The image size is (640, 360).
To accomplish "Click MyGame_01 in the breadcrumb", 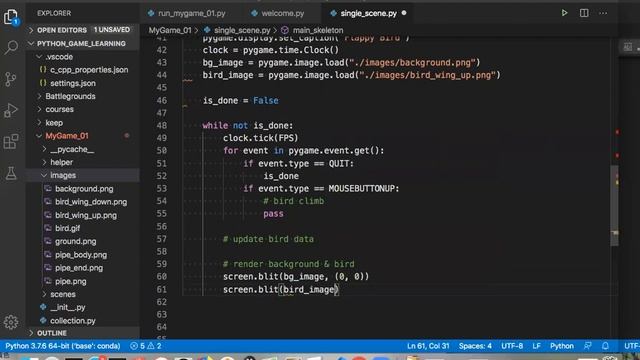I will click(170, 30).
